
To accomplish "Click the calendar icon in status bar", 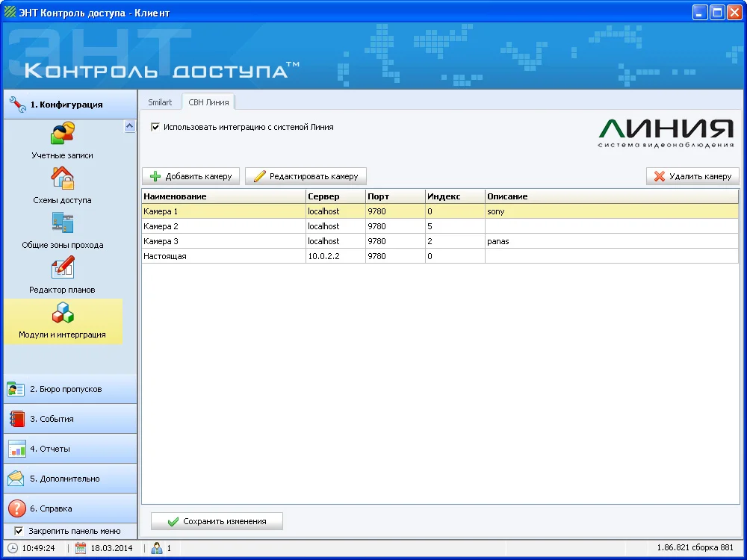I will 81,548.
